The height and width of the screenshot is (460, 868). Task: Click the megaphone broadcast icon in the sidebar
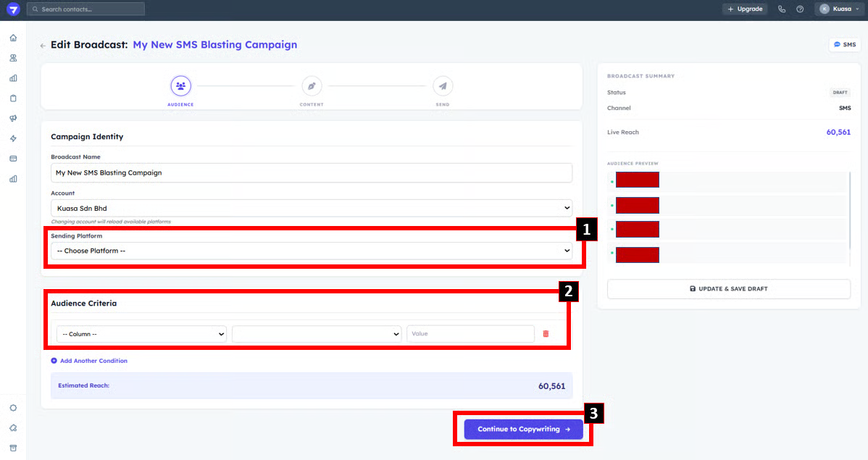tap(13, 118)
